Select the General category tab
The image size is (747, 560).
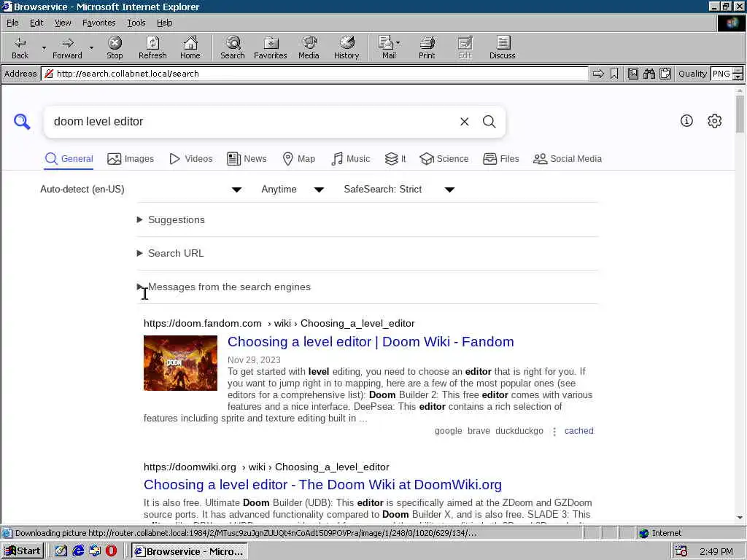[69, 159]
